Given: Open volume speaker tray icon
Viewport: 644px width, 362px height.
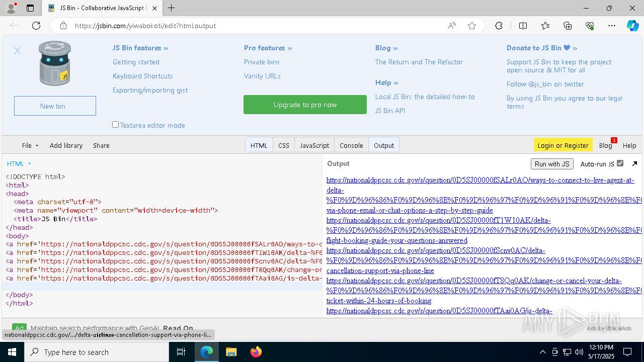Looking at the screenshot, I should [579, 352].
